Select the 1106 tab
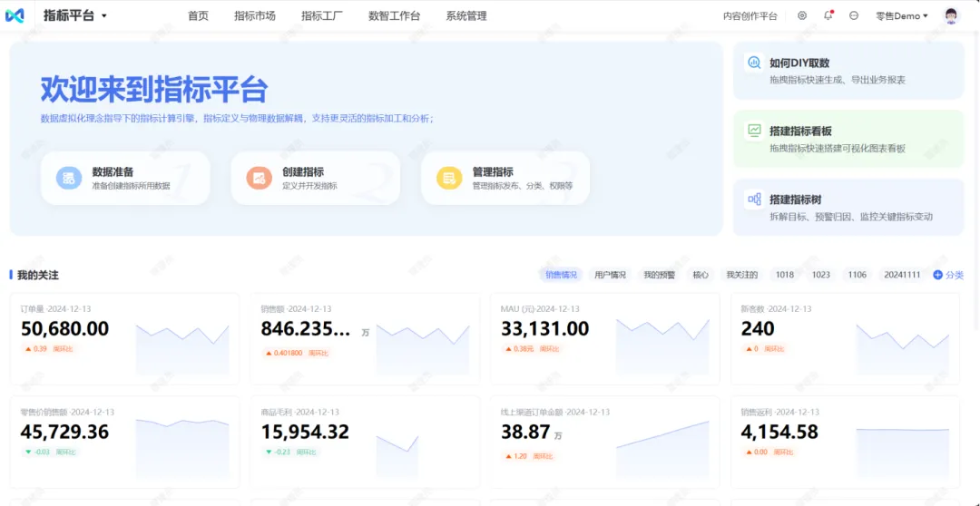 (x=857, y=275)
